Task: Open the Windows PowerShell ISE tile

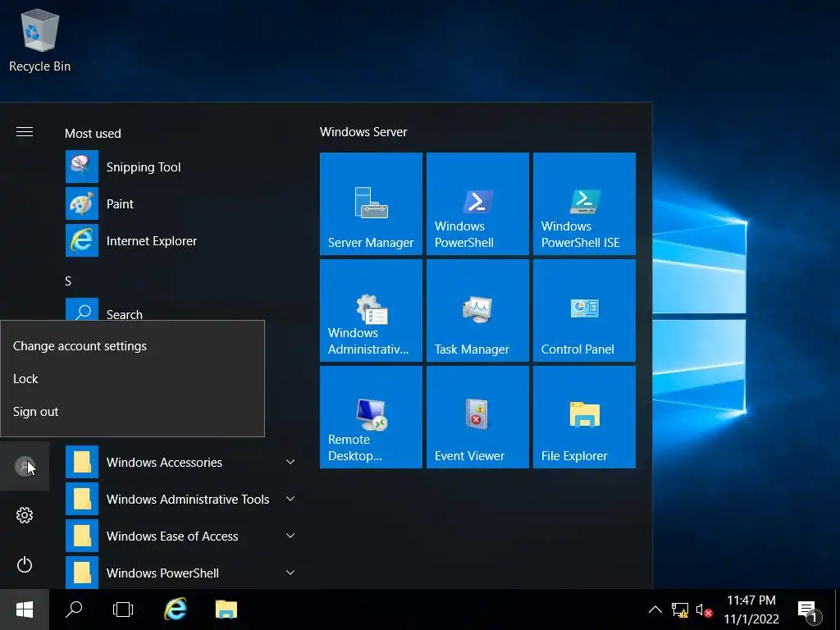Action: 584,203
